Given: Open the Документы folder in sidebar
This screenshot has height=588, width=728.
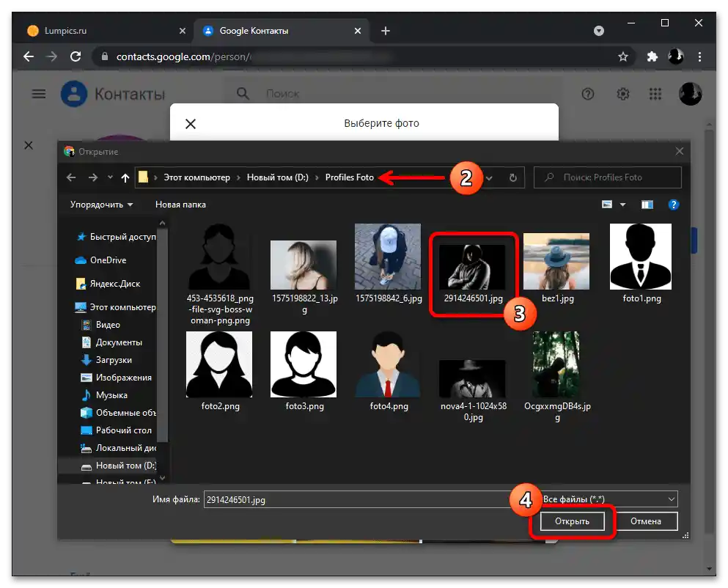Looking at the screenshot, I should pyautogui.click(x=112, y=342).
